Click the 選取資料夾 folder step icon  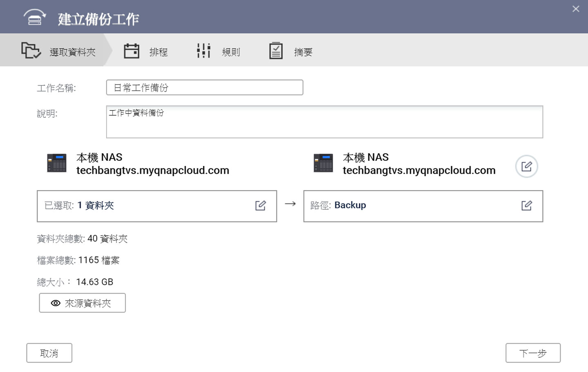[x=31, y=51]
